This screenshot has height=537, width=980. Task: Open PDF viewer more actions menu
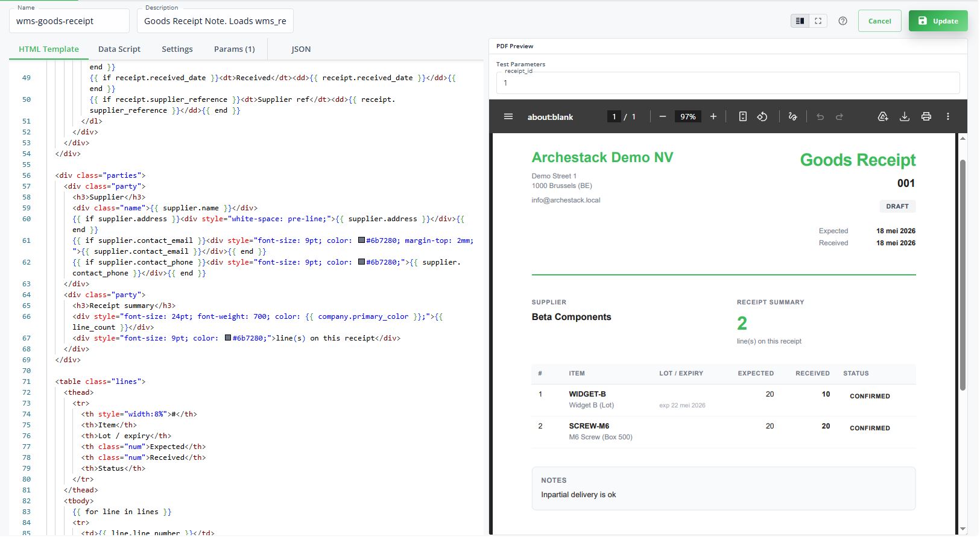click(948, 116)
